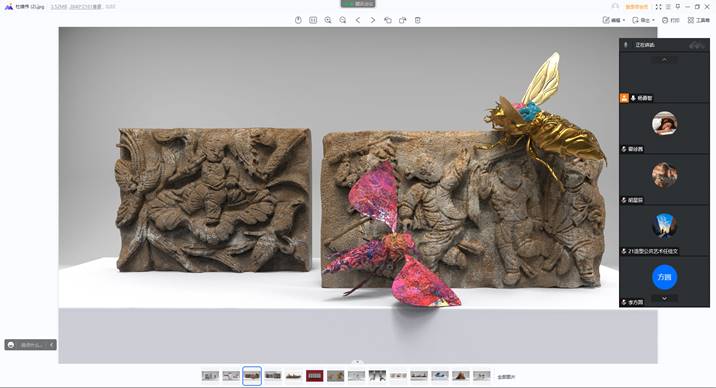The width and height of the screenshot is (716, 388).
Task: Delete the current image with trash icon
Action: (418, 20)
